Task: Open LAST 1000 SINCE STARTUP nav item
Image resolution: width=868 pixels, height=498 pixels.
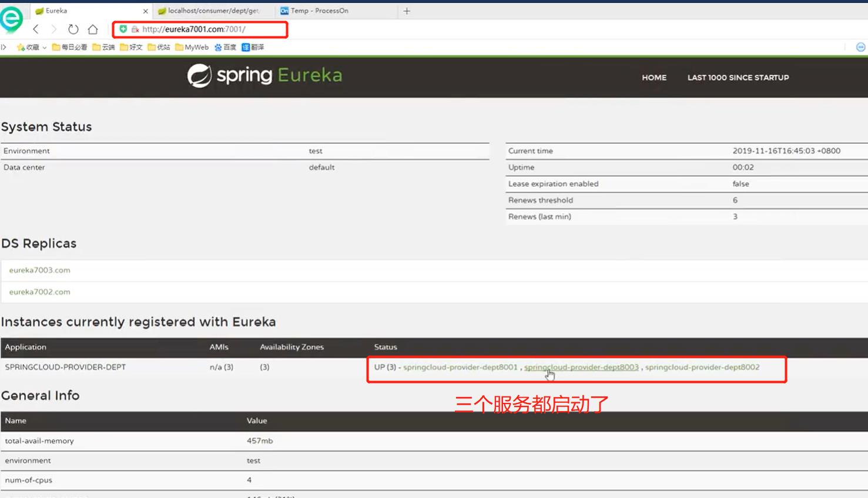Action: click(738, 78)
